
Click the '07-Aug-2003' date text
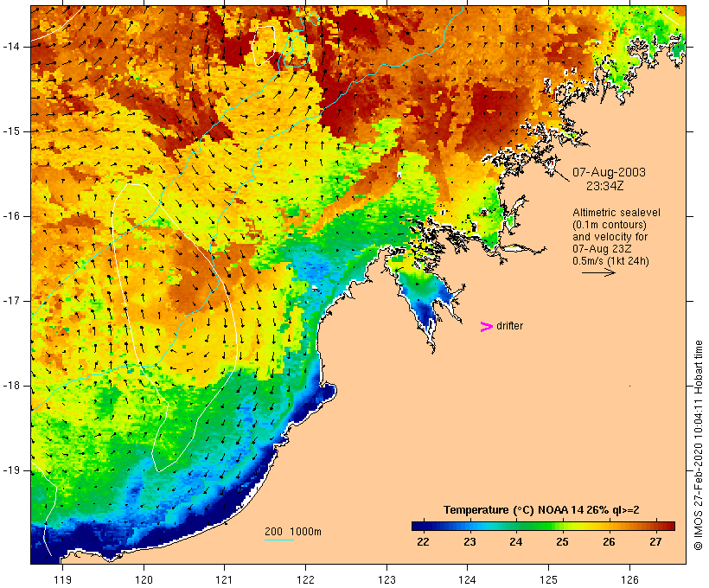tap(609, 172)
